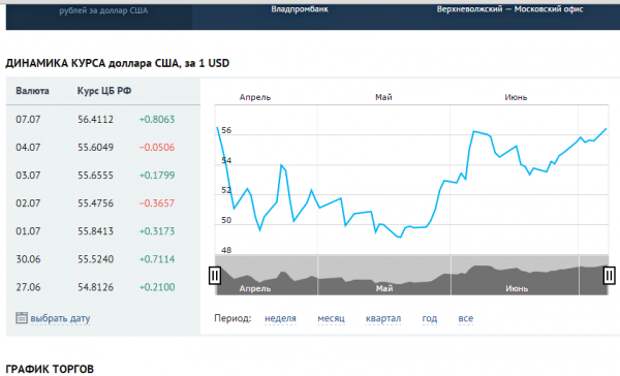Click the 'Апрель' label above the chart
This screenshot has height=376, width=620.
(x=255, y=97)
